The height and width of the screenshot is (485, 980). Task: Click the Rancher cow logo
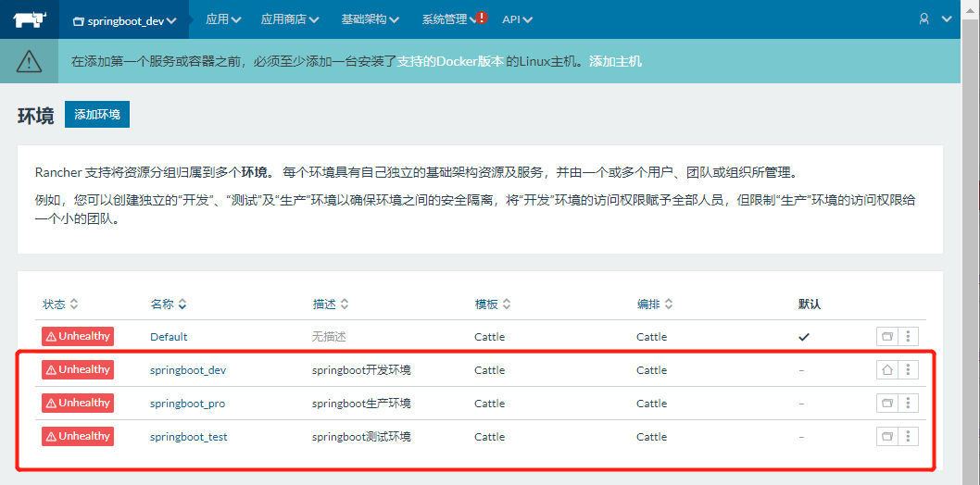[x=30, y=19]
